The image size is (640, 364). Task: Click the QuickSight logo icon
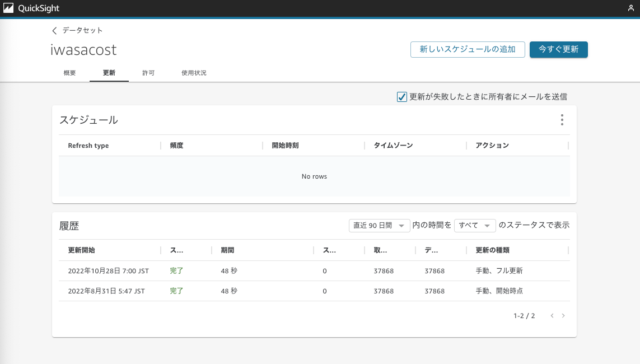point(8,8)
